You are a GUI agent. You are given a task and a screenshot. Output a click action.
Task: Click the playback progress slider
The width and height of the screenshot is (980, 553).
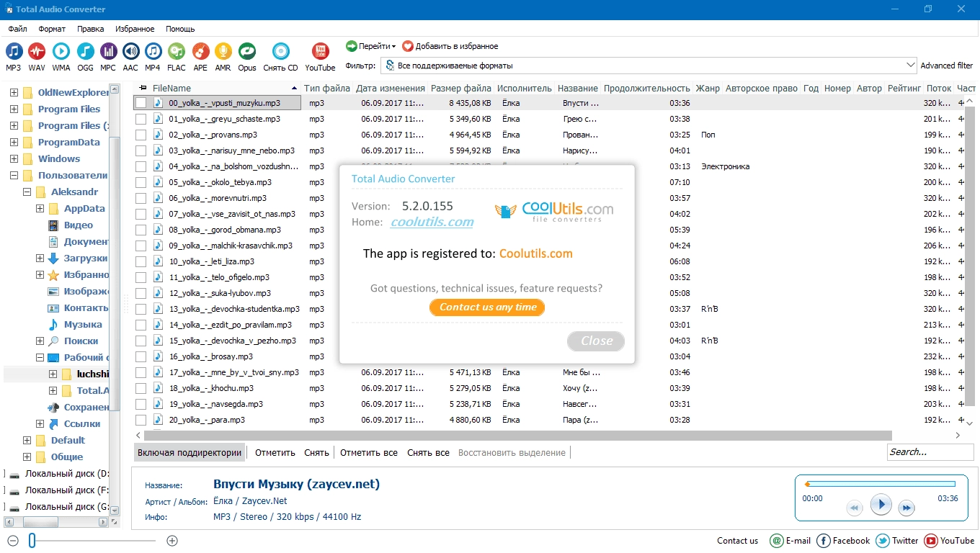tap(880, 484)
